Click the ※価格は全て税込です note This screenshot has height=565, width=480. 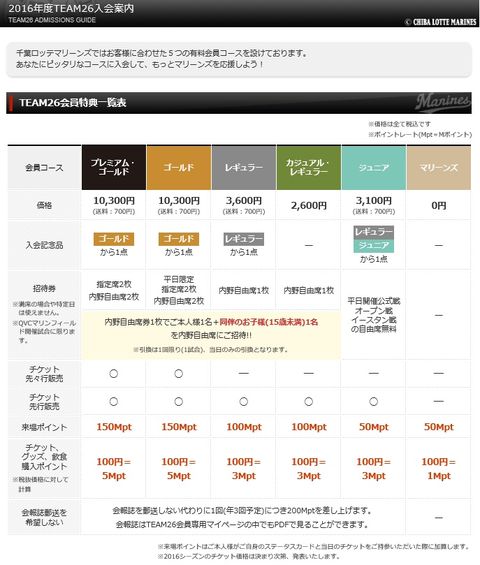399,124
